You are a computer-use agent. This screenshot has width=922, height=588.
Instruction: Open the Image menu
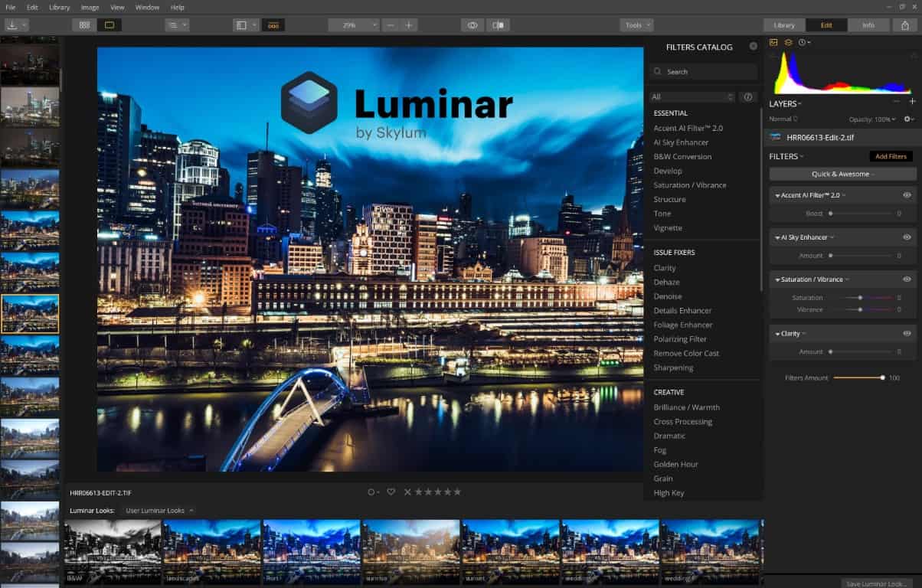pyautogui.click(x=90, y=7)
